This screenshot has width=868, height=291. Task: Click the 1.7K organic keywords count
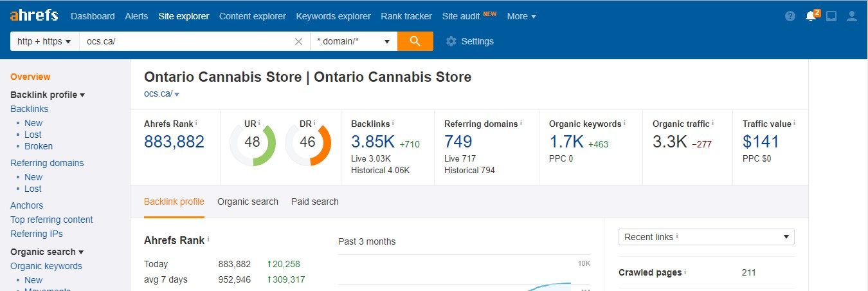pyautogui.click(x=566, y=142)
